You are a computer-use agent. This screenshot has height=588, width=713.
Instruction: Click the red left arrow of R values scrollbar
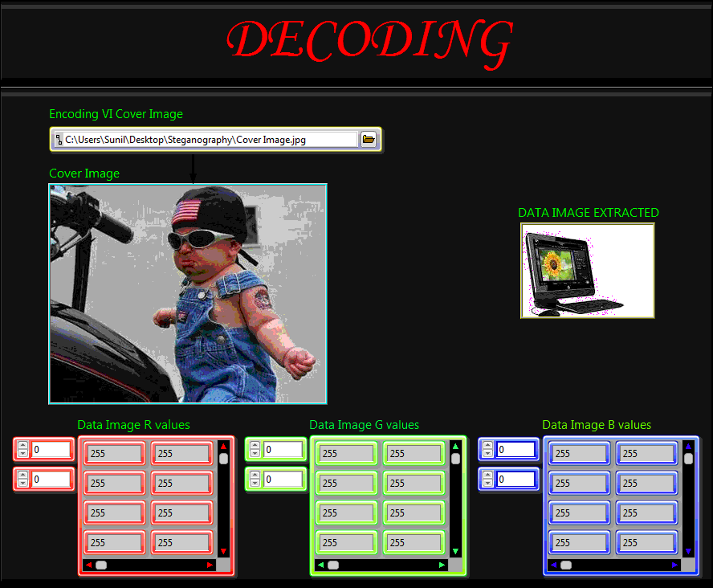(x=88, y=566)
